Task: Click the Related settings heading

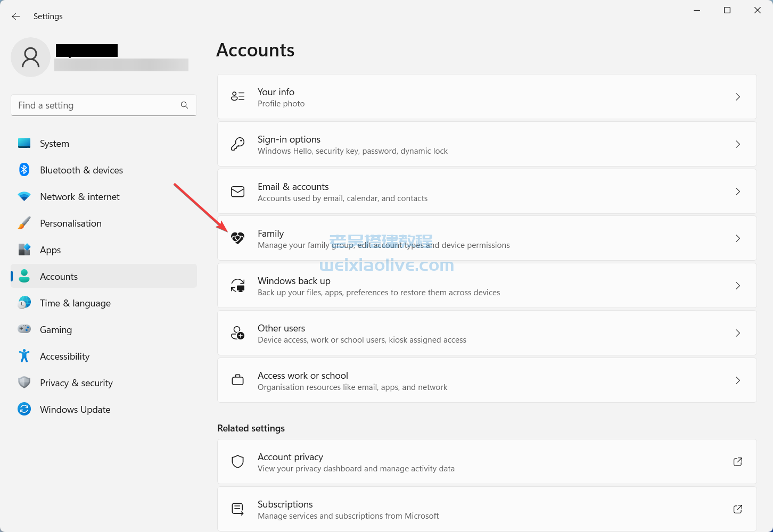Action: tap(251, 428)
